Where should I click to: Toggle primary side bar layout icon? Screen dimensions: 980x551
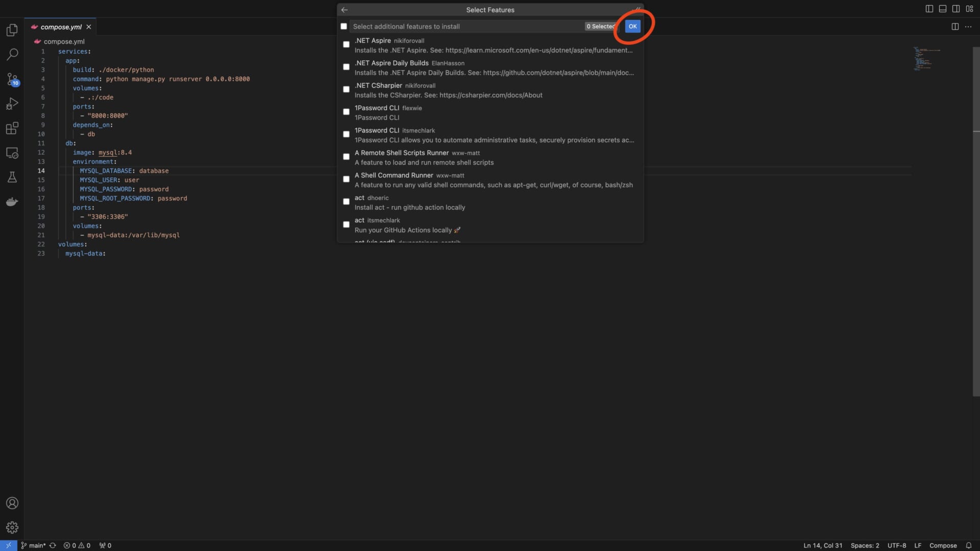coord(929,9)
